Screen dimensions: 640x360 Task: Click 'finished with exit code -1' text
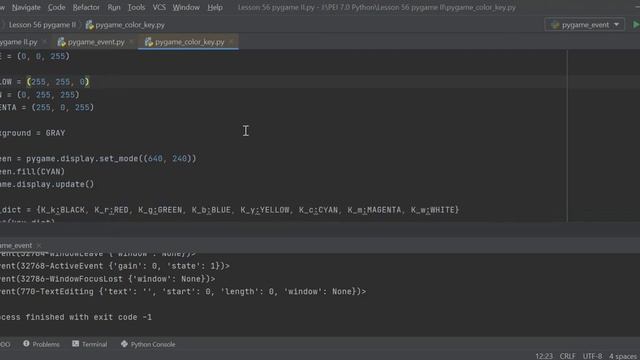point(89,317)
